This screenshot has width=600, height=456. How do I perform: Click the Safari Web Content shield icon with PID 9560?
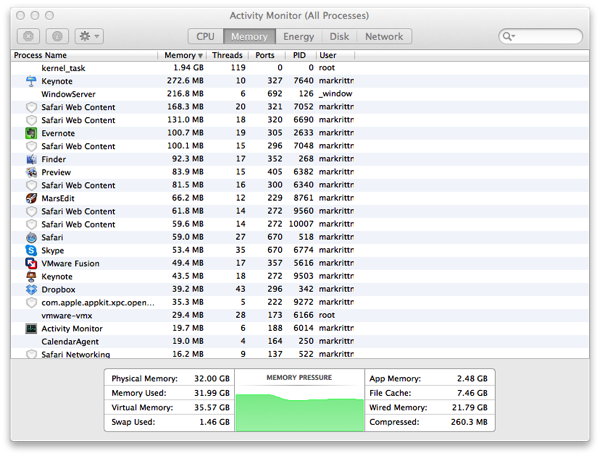tap(31, 211)
